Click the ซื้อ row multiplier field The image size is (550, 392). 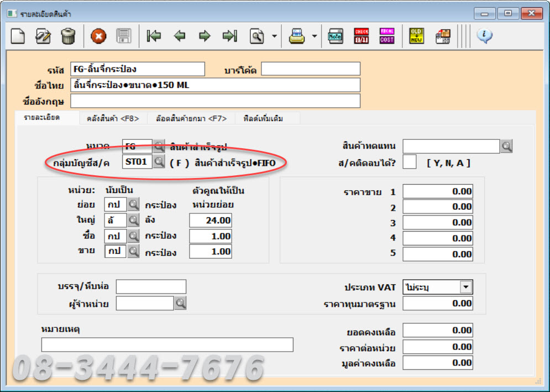[211, 236]
